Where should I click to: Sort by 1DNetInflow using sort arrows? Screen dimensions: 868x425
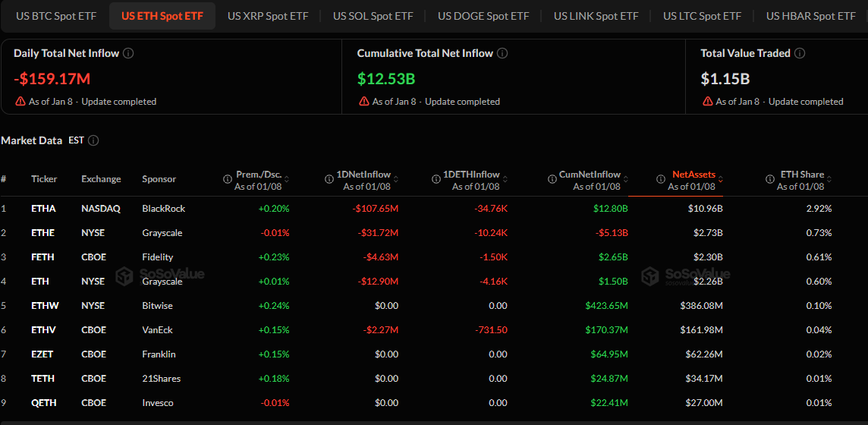[x=396, y=180]
